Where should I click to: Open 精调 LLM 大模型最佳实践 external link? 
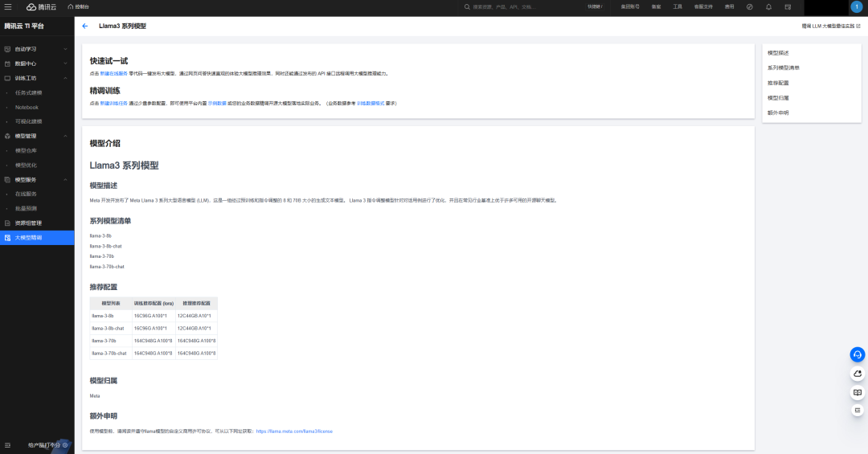point(831,26)
